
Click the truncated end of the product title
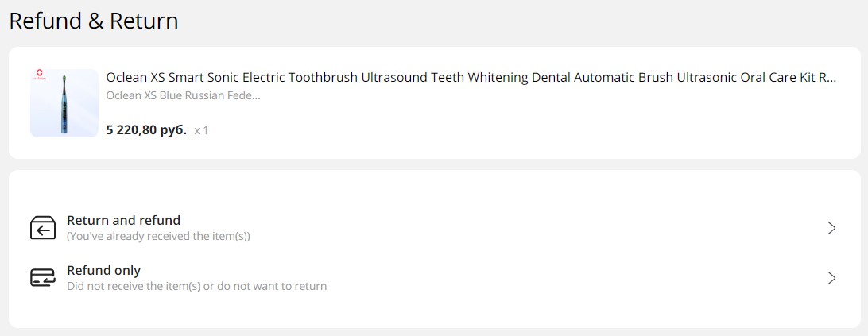827,78
